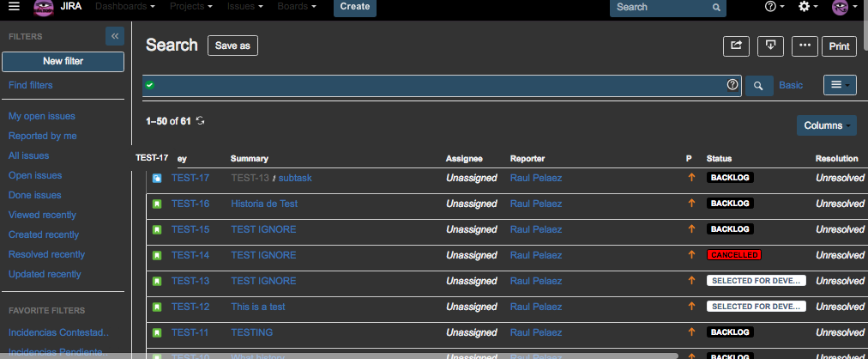Select the New filter button
Screen dimensions: 868x359
[63, 62]
